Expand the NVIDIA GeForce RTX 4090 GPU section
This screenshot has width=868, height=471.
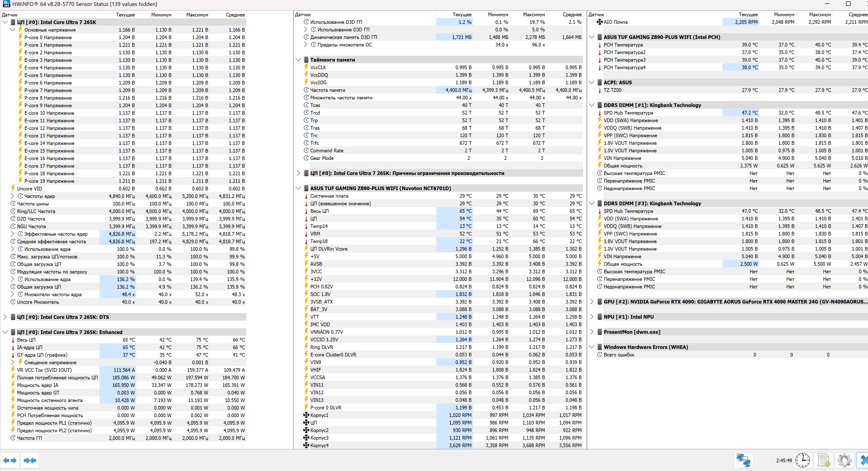click(592, 302)
